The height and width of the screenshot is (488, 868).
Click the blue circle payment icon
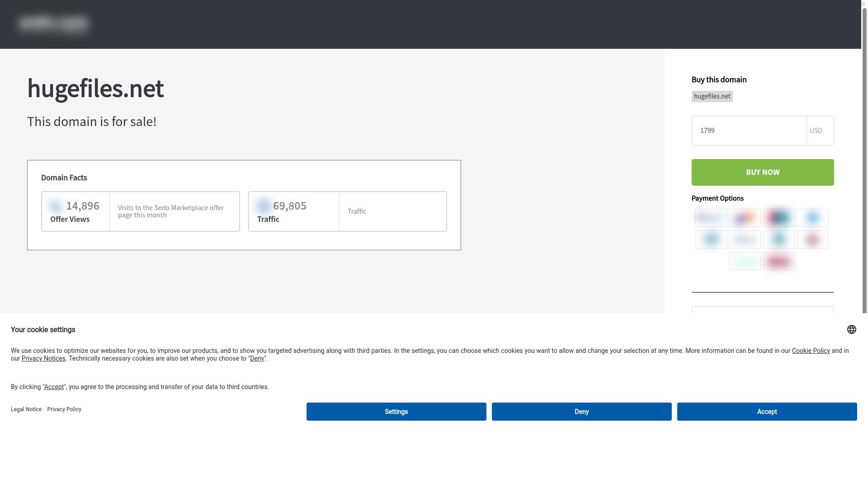812,217
